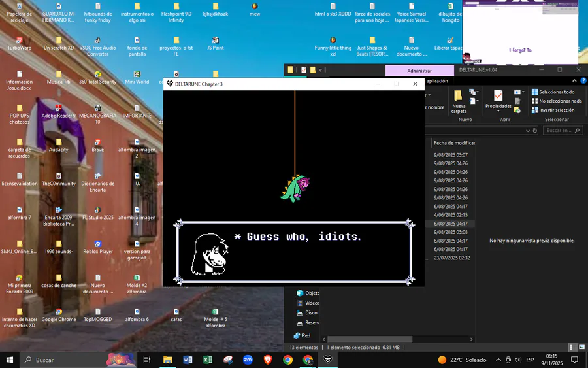The image size is (588, 368).
Task: Click the DELTARUNE dialogue box text
Action: pyautogui.click(x=298, y=237)
